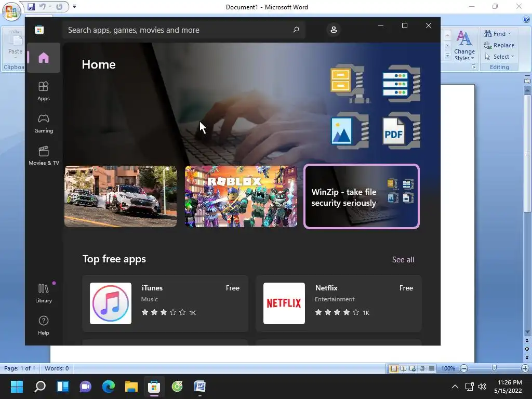This screenshot has height=399, width=532.
Task: Open the Store Library
Action: (x=44, y=293)
